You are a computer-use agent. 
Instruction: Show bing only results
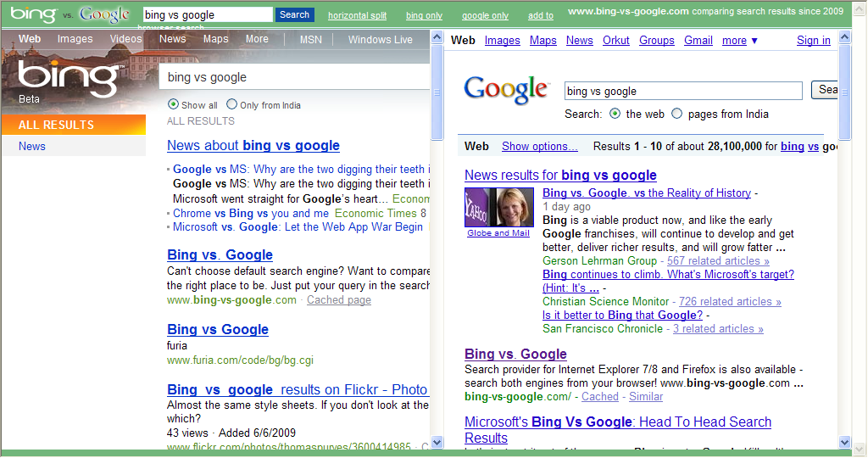pos(424,15)
